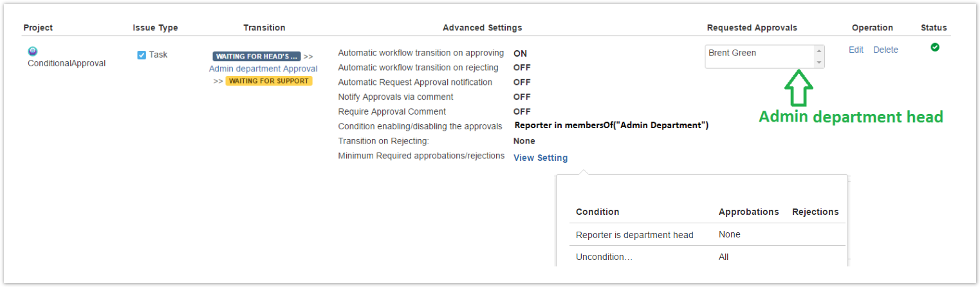Screen dimensions: 980x287
Task: Click OFF next to Require Approval Comment
Action: coord(522,111)
